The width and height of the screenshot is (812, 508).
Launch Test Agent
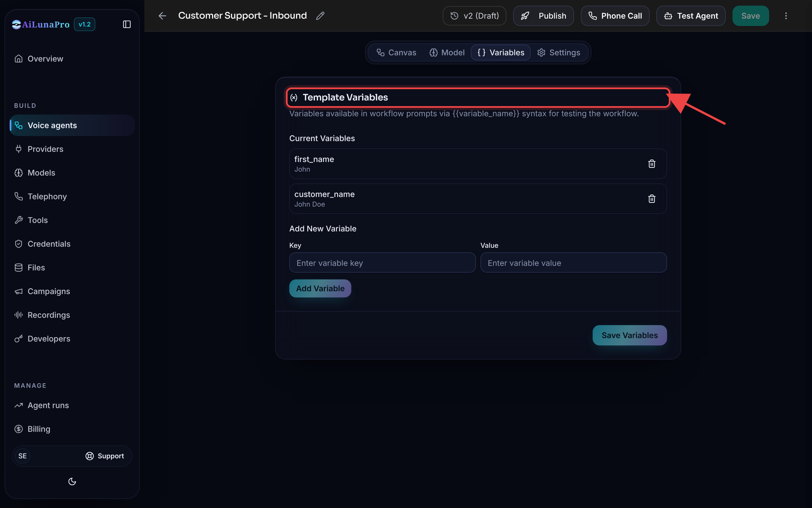click(691, 16)
